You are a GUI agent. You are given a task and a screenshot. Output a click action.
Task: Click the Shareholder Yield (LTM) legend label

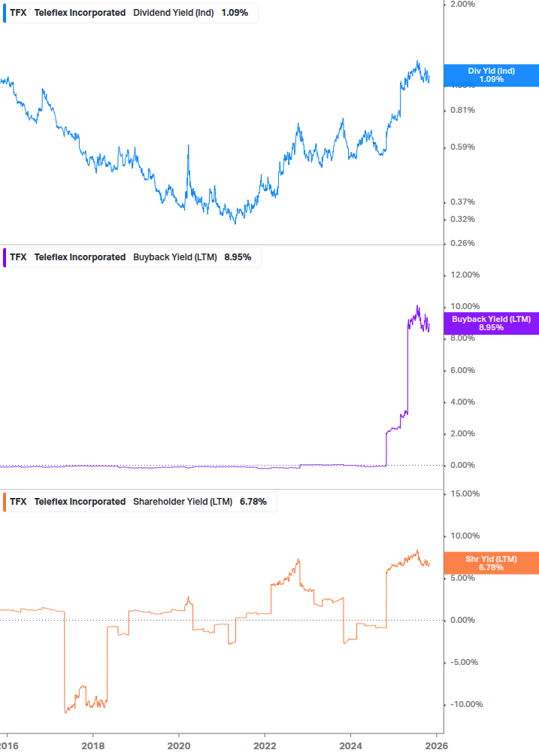pyautogui.click(x=183, y=502)
